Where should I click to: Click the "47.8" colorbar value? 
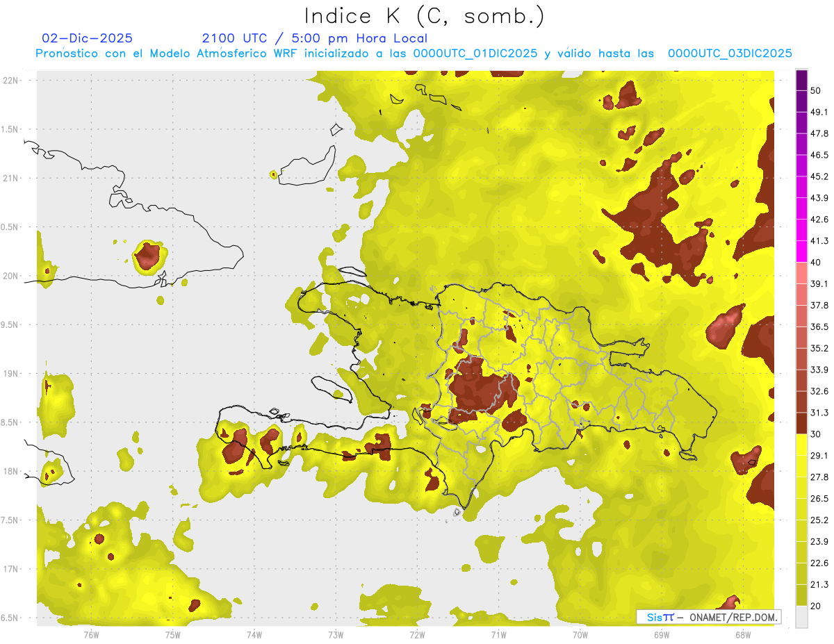(x=819, y=133)
